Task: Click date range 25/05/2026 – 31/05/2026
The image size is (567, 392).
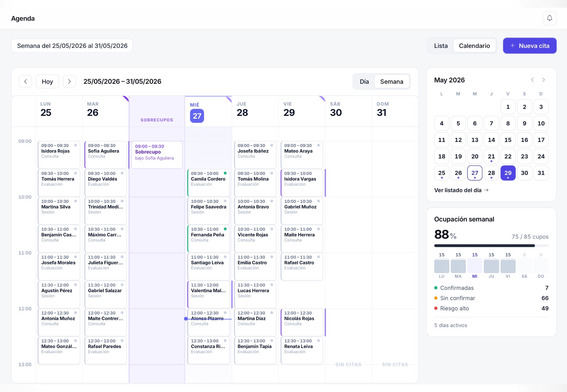Action: tap(122, 82)
